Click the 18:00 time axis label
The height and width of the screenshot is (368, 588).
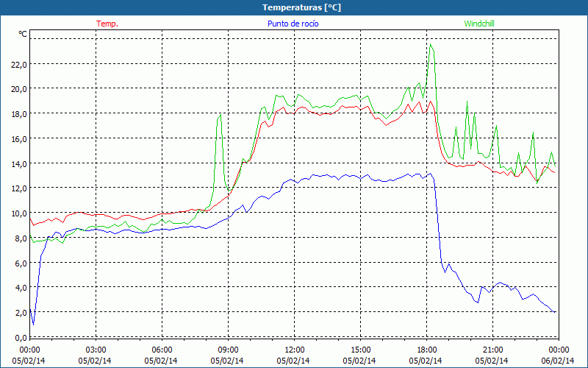tap(427, 350)
